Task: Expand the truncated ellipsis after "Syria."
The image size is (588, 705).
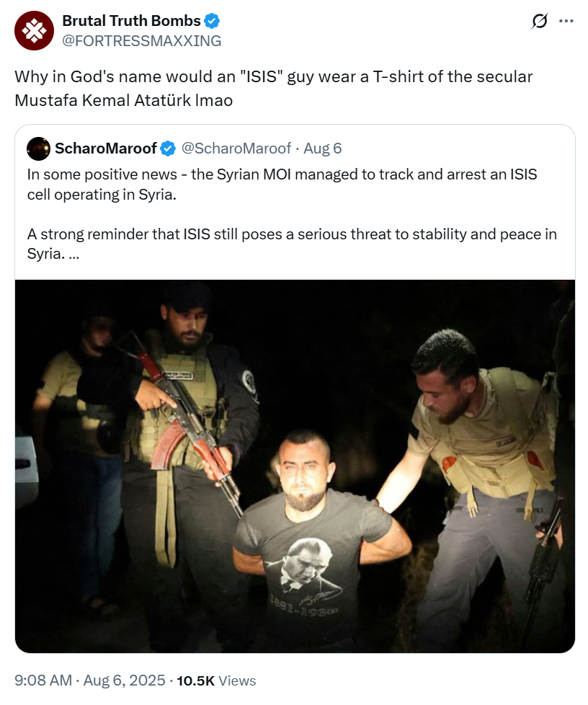Action: click(x=74, y=254)
